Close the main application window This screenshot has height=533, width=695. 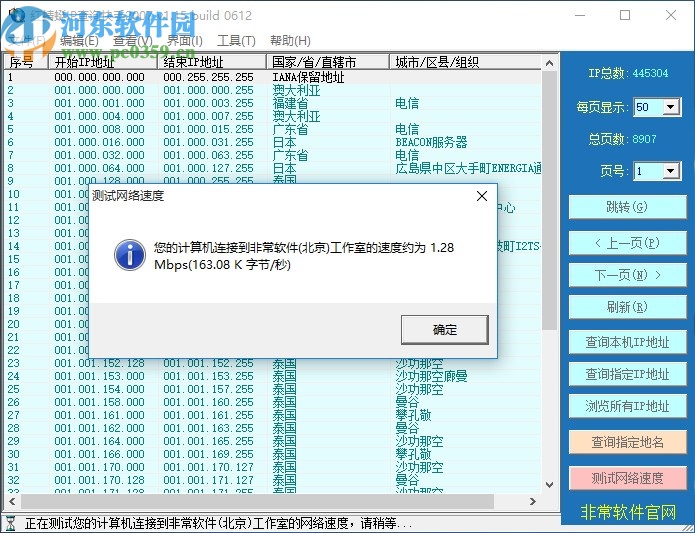point(671,15)
